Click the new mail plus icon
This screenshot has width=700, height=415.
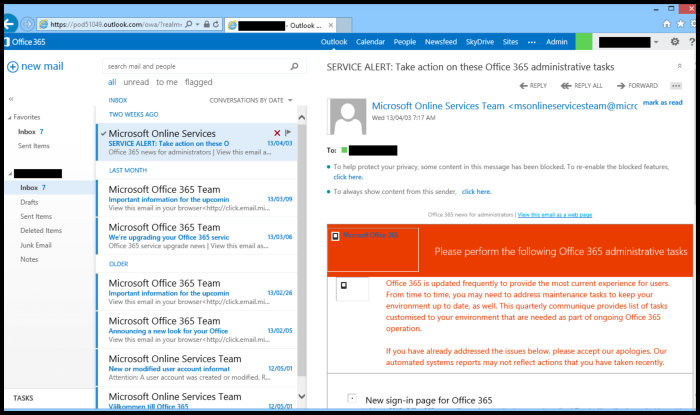click(12, 67)
